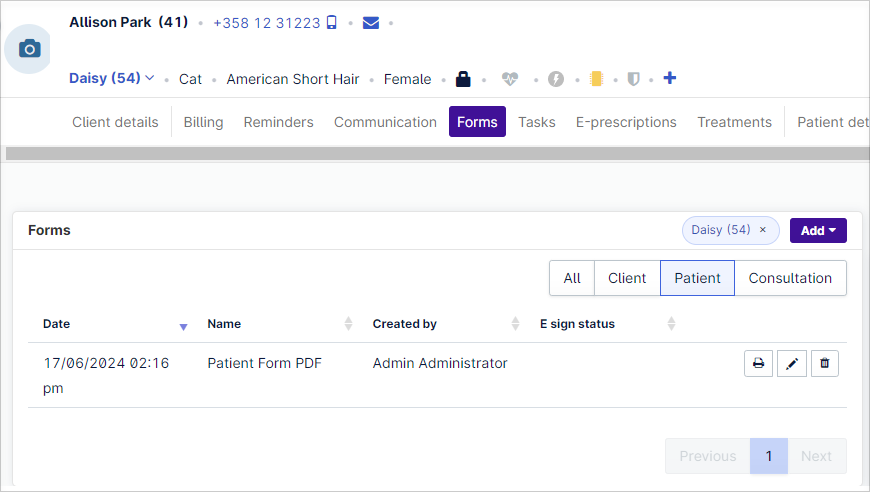Click the lightning bolt circle icon
Screen dimensions: 870x492
coord(556,79)
